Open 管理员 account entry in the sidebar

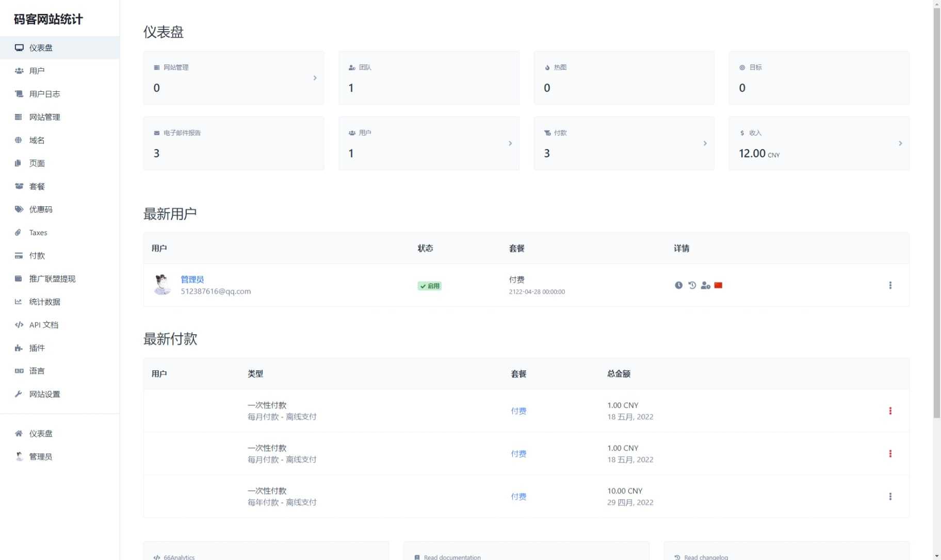pyautogui.click(x=60, y=457)
